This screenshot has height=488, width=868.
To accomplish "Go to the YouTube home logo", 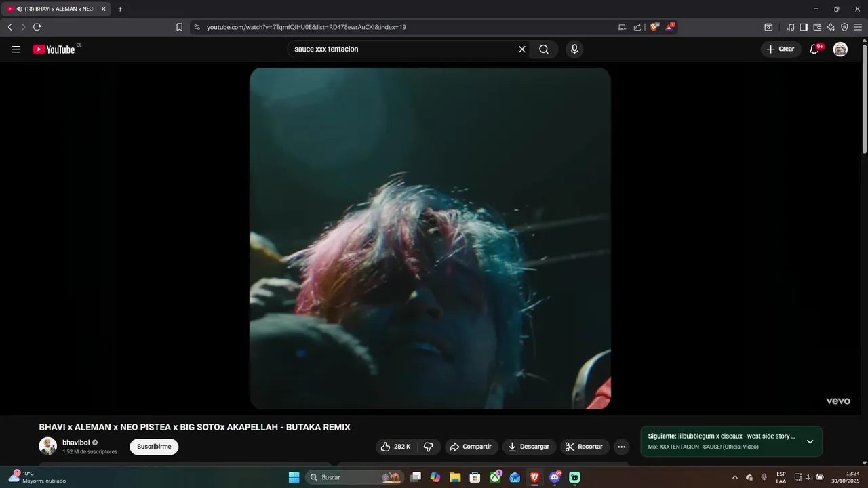I will click(x=54, y=49).
